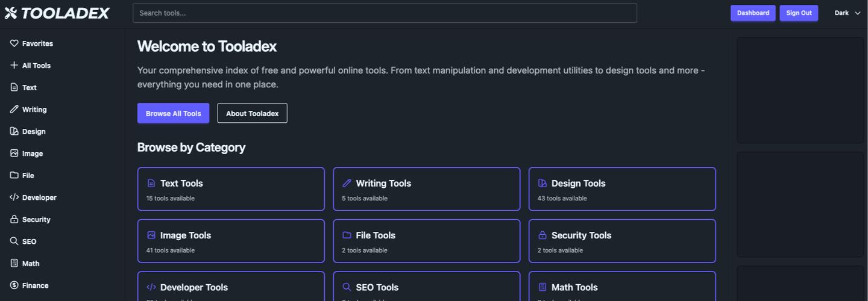Click the File Tools card folder icon
The height and width of the screenshot is (301, 868).
347,235
